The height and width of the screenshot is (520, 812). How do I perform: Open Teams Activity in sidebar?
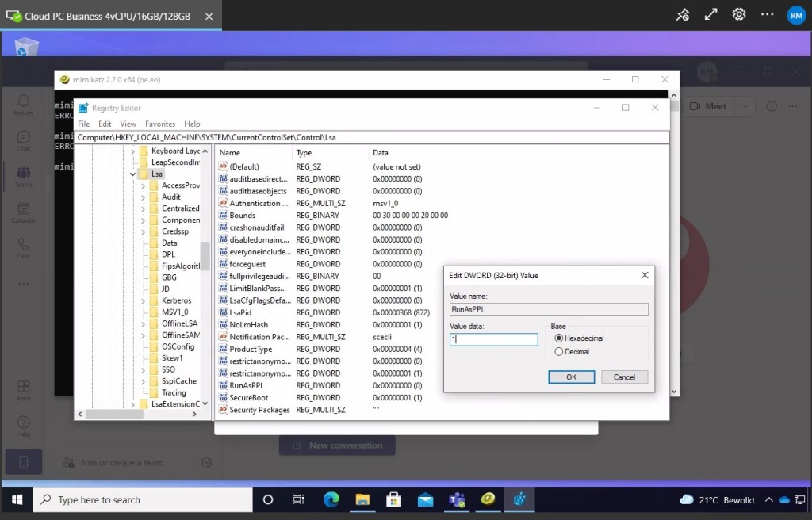tap(23, 105)
